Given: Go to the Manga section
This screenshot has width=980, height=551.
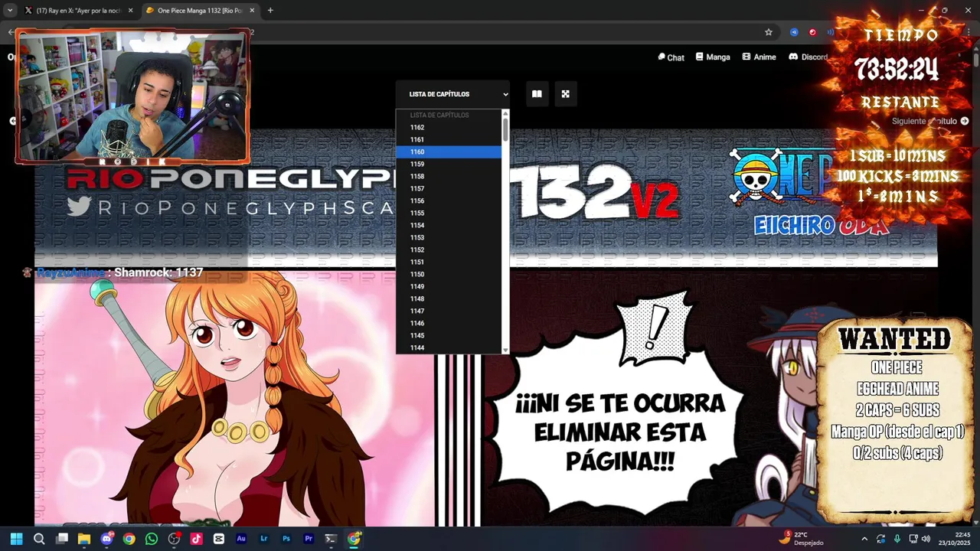Looking at the screenshot, I should point(713,57).
